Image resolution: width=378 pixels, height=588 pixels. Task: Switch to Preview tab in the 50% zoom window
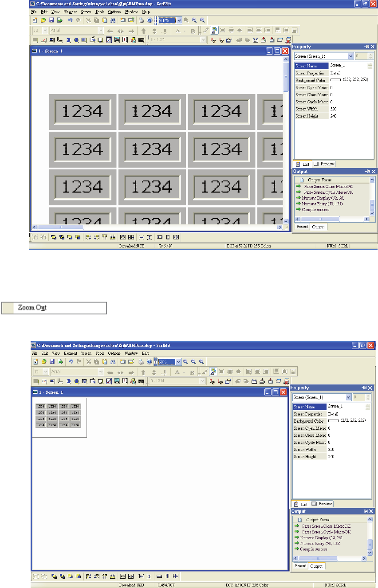tap(322, 504)
